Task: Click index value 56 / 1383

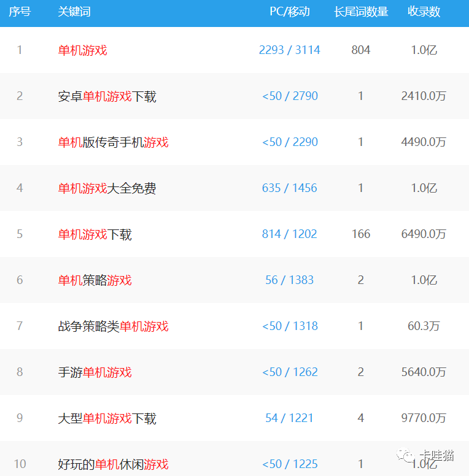Action: point(290,280)
